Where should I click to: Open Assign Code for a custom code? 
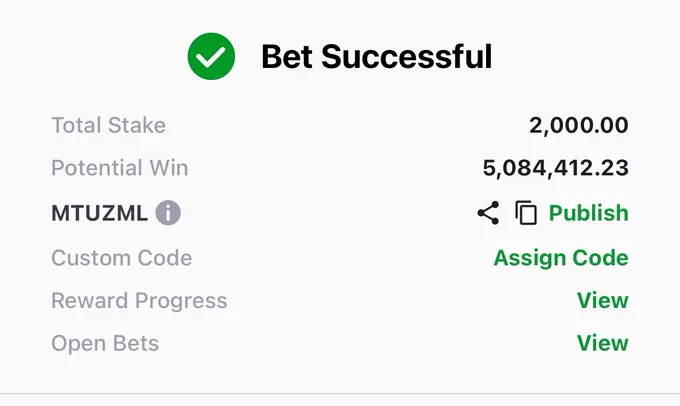(561, 258)
